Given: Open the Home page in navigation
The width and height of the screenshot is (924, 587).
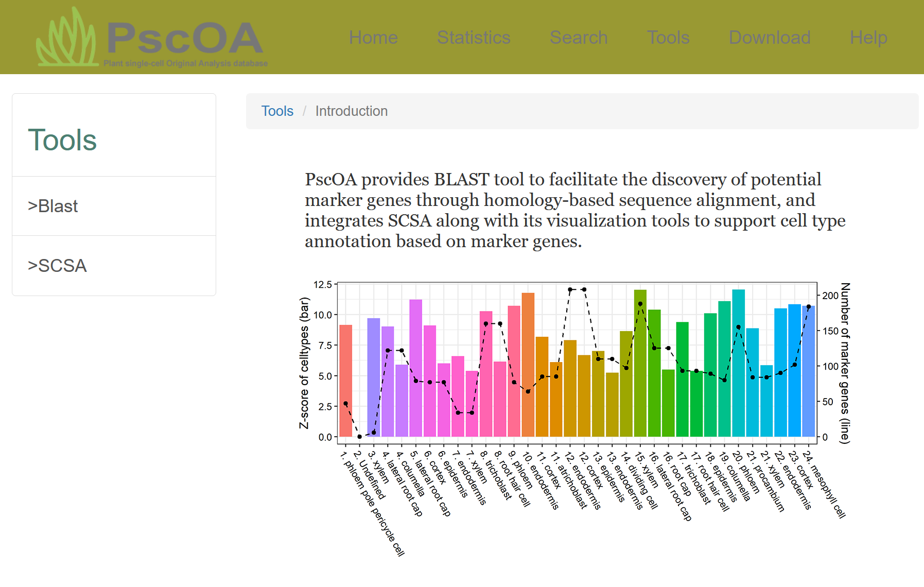Looking at the screenshot, I should click(373, 38).
